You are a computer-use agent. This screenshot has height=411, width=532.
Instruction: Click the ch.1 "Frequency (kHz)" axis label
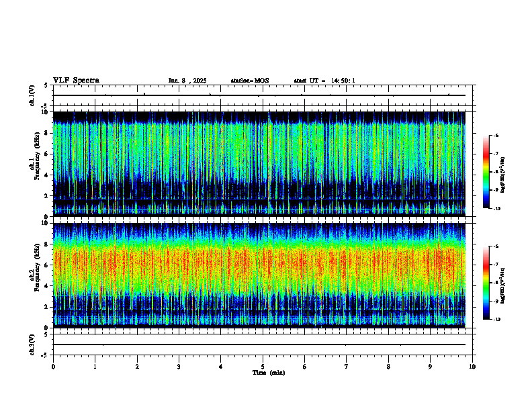point(37,156)
